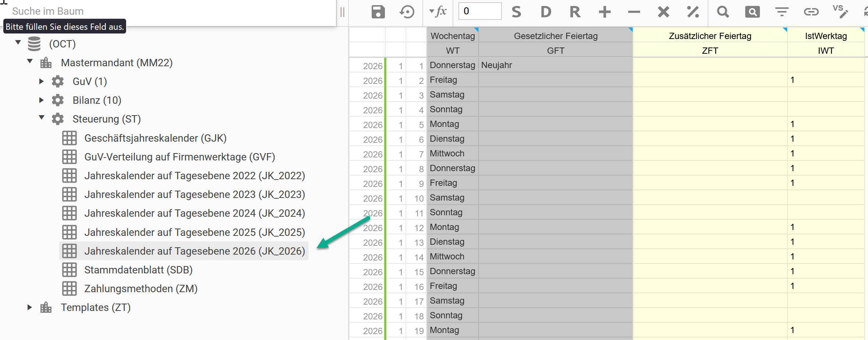Select Stammdatenblatt (SDB) in tree

(138, 270)
